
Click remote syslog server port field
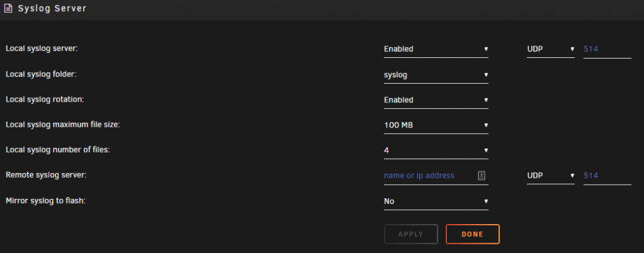pyautogui.click(x=607, y=176)
